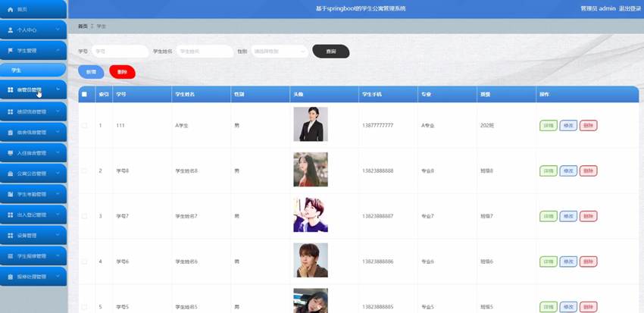
Task: Click the grid icon for 设备管理
Action: click(11, 236)
